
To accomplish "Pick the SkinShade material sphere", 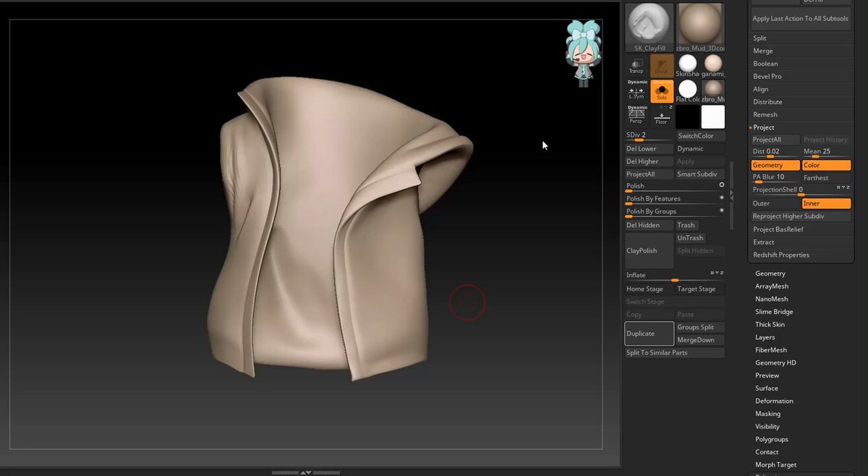I will click(x=688, y=66).
